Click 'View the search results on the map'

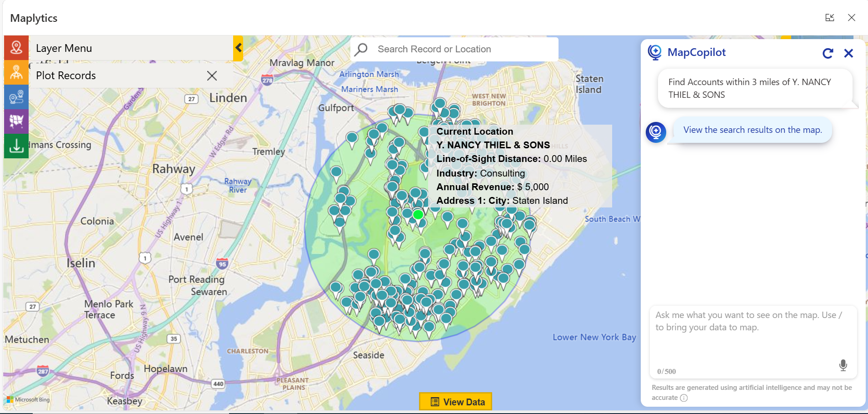coord(752,130)
